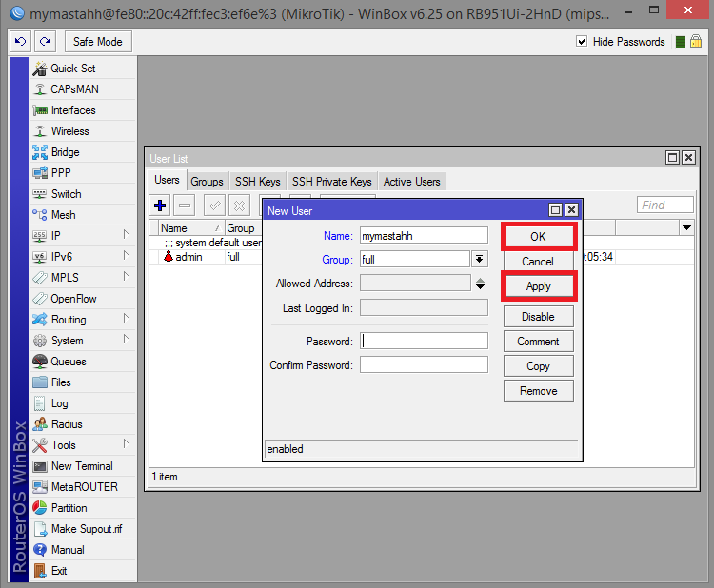
Task: Click the Copy button
Action: click(x=538, y=366)
